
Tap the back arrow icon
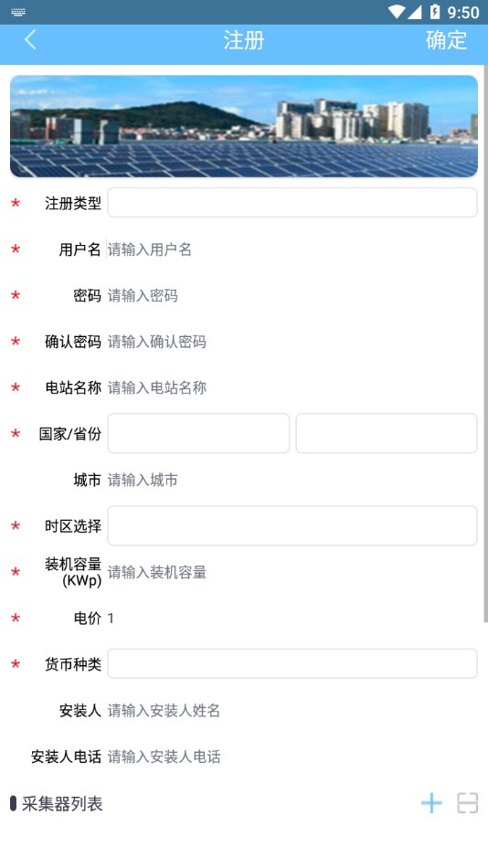[30, 40]
